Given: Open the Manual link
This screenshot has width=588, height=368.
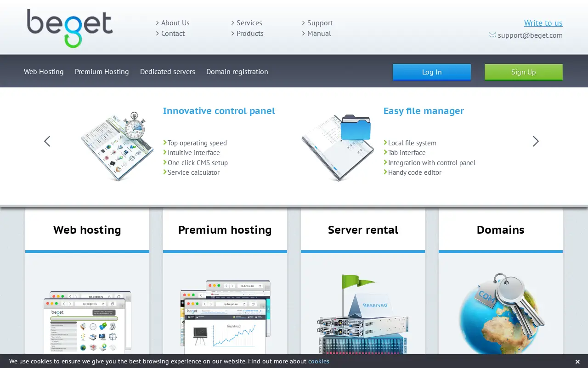Looking at the screenshot, I should [319, 34].
